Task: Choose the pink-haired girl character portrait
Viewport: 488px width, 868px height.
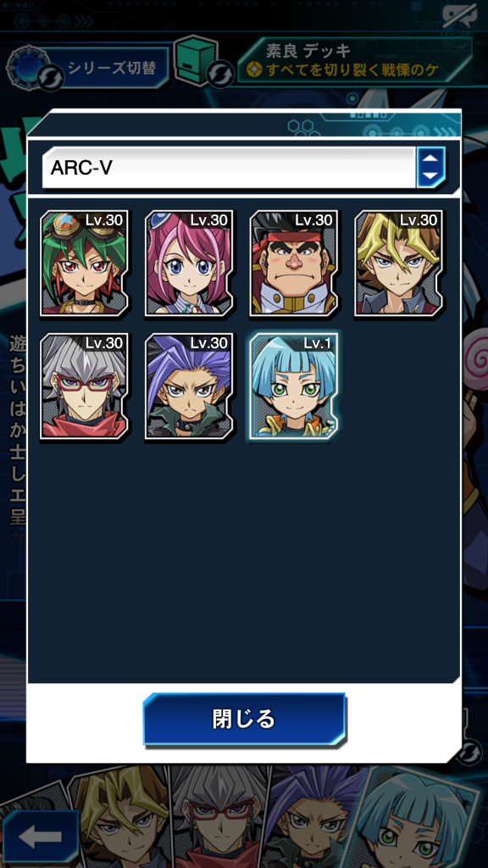Action: click(x=189, y=263)
